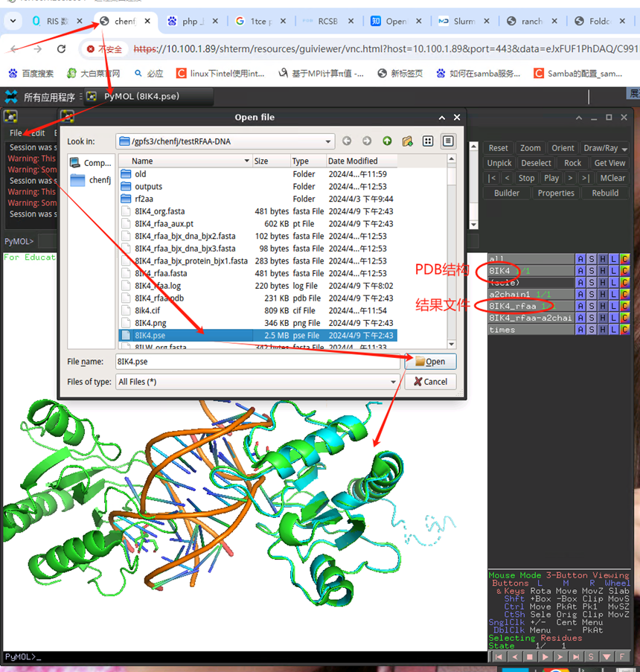Switch to list view icon in dialog

point(428,141)
